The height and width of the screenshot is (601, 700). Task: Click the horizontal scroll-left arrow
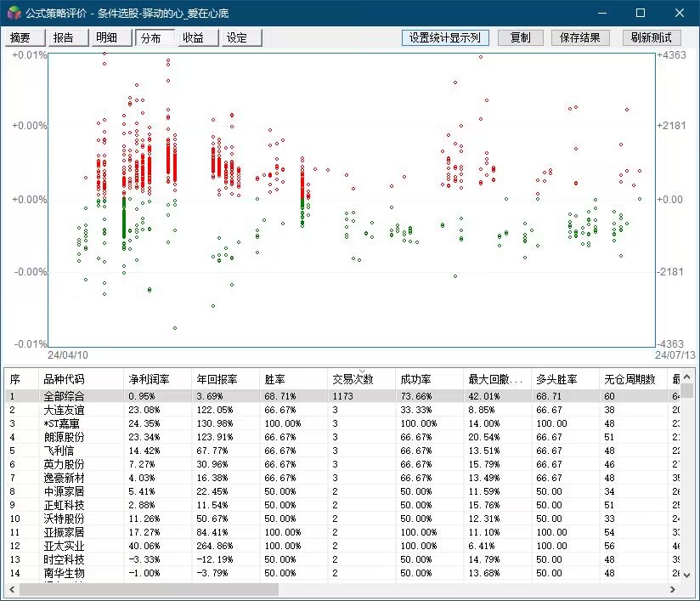pos(12,590)
